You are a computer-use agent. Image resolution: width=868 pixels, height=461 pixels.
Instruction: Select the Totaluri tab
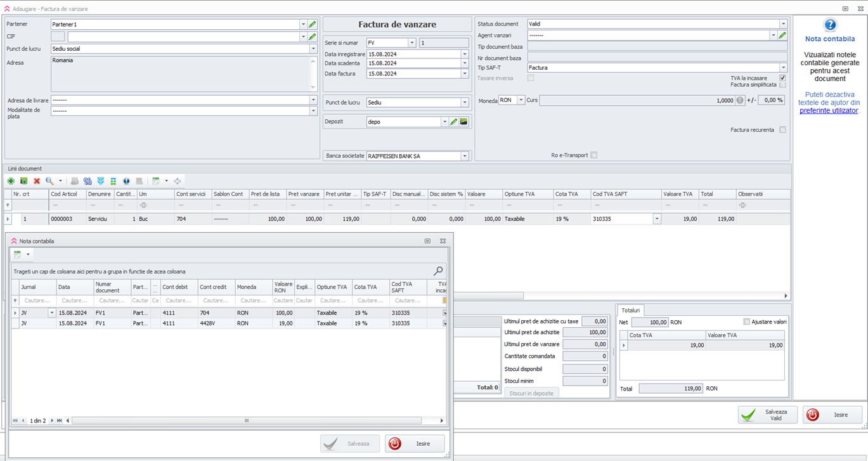coord(631,310)
